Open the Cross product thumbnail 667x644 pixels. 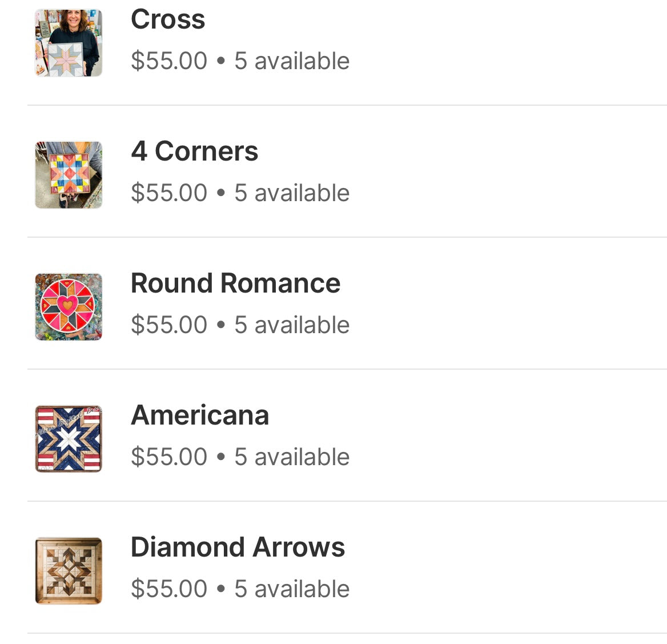[x=69, y=43]
